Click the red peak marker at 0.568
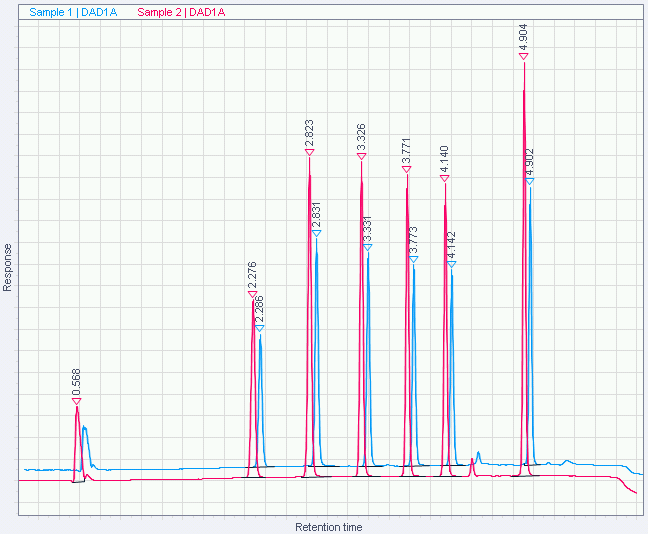Screen dimensions: 648x534 76,401
